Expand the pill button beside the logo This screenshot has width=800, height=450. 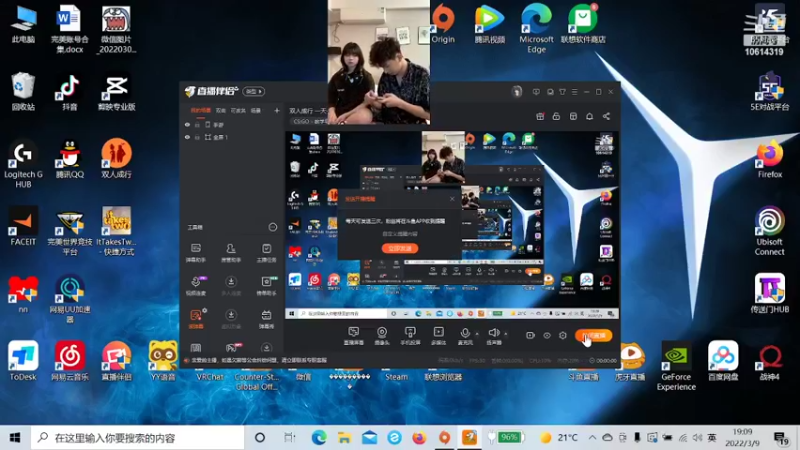253,91
